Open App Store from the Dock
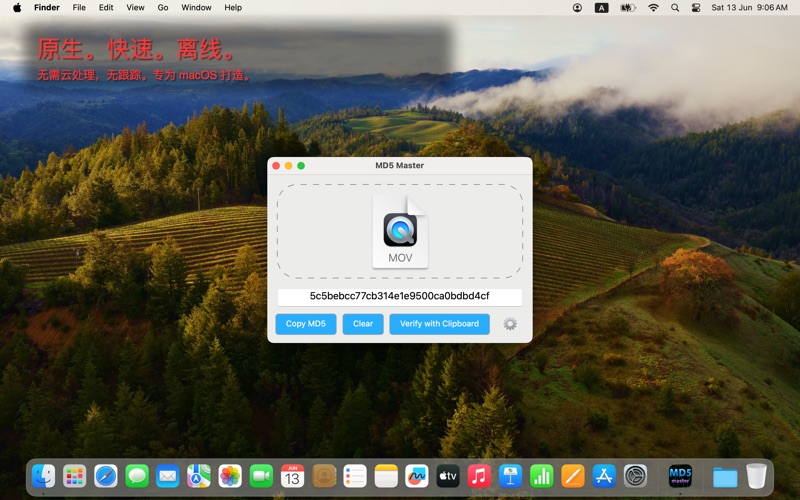Image resolution: width=800 pixels, height=500 pixels. click(604, 476)
